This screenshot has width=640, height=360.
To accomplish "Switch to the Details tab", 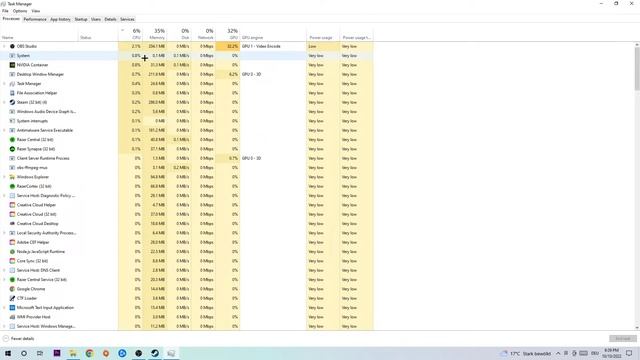I will [110, 19].
